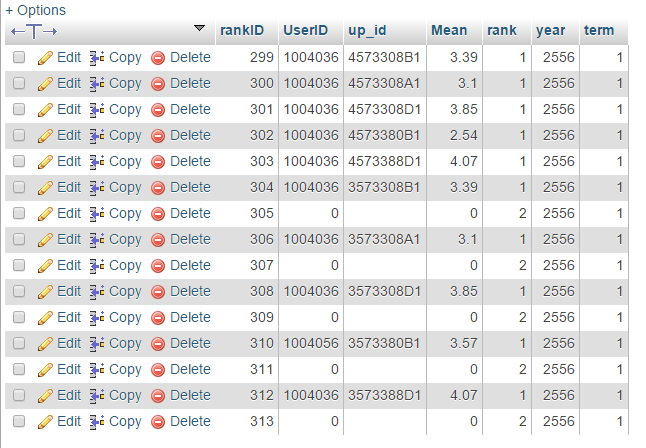
Task: Click the pencil Edit icon for row 308
Action: coord(45,292)
